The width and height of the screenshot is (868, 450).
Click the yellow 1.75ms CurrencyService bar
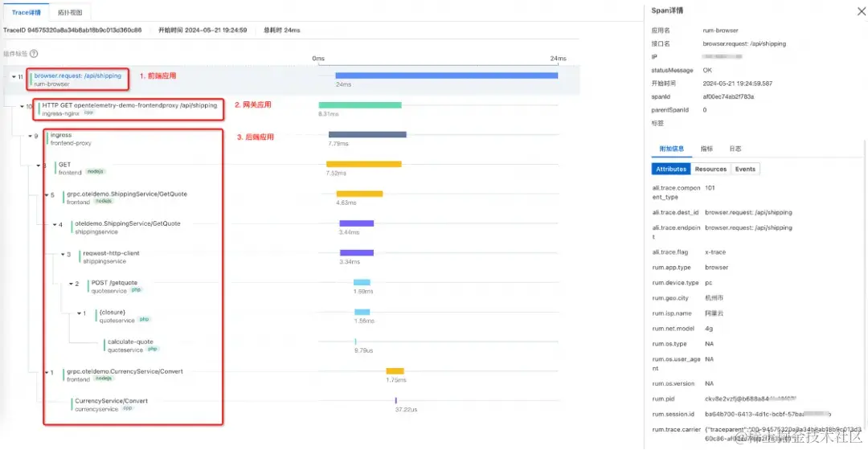395,371
